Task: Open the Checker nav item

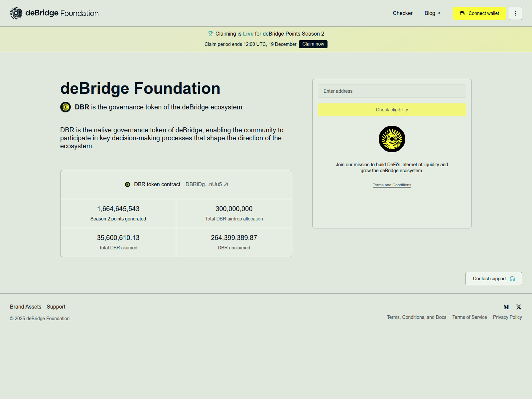Action: click(402, 13)
